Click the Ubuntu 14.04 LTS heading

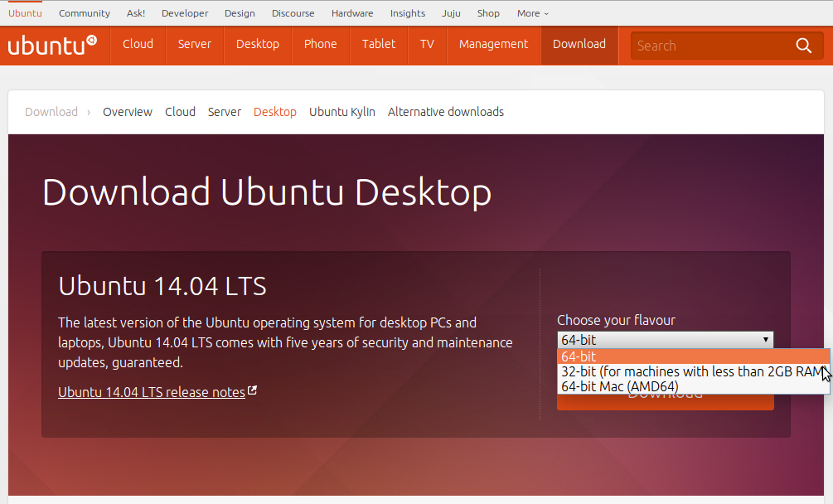click(162, 286)
